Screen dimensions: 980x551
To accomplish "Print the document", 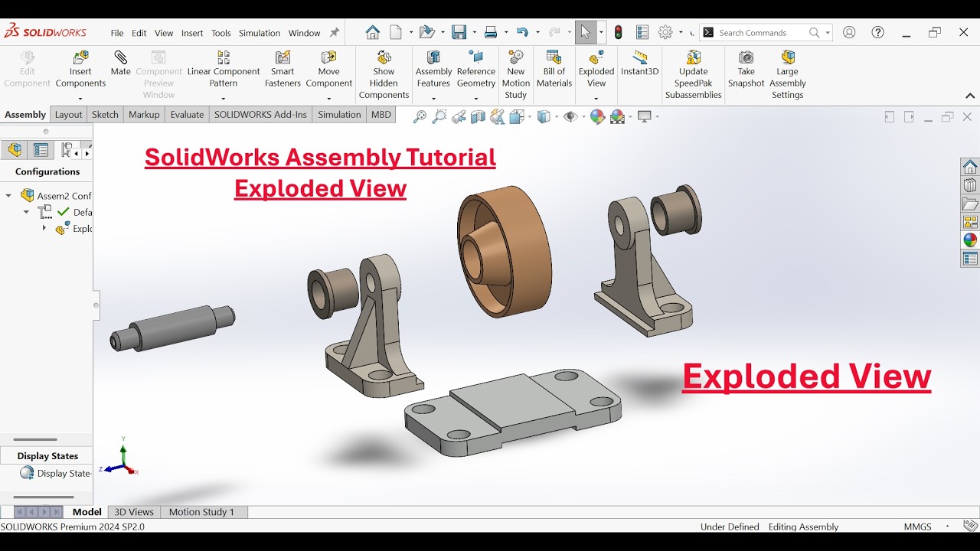I will (x=491, y=32).
